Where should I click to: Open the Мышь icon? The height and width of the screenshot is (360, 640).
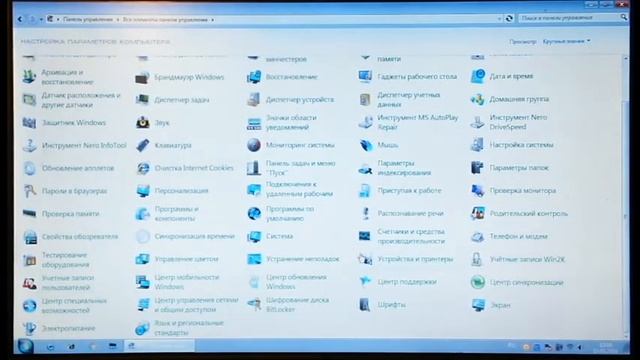[365, 145]
